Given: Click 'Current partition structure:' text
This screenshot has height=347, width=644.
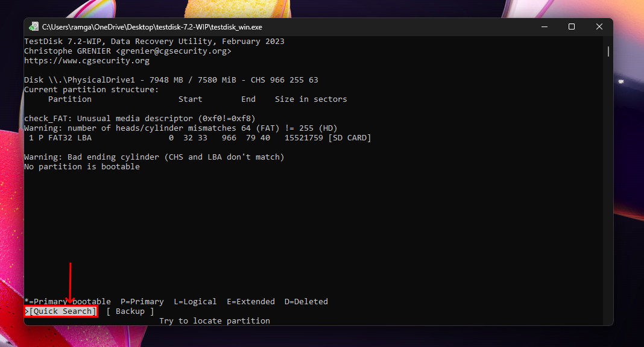Looking at the screenshot, I should 91,89.
